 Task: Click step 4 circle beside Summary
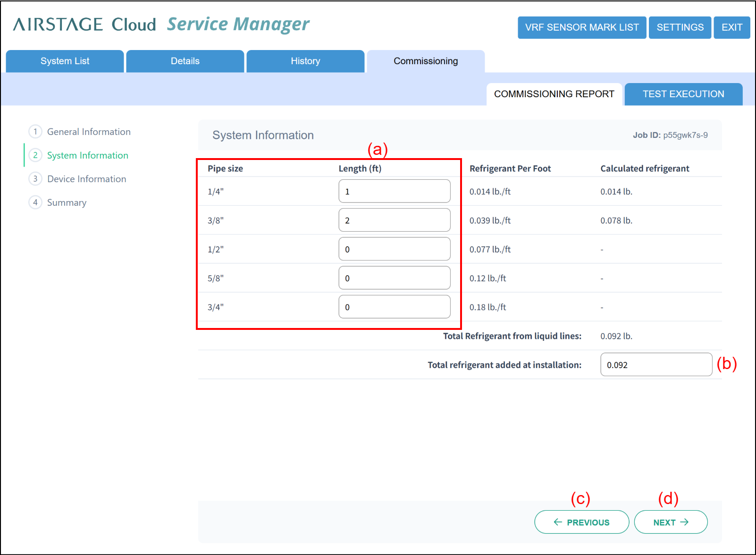tap(35, 202)
